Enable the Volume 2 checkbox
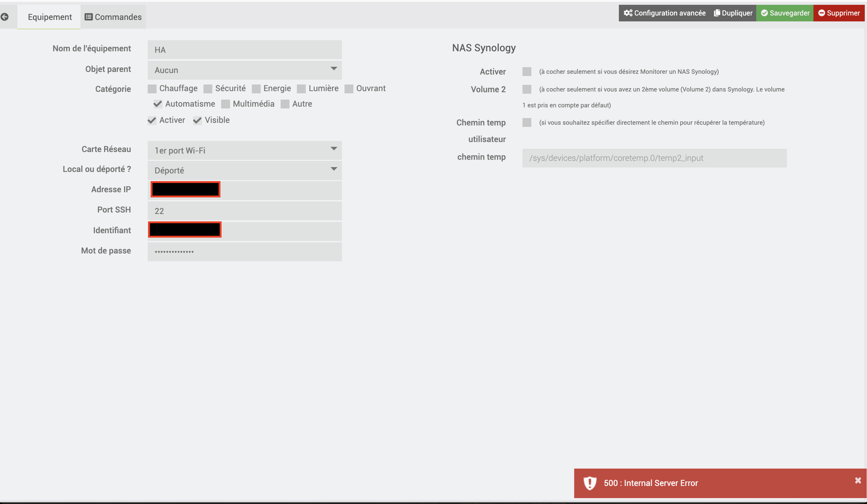867x504 pixels. click(x=527, y=89)
